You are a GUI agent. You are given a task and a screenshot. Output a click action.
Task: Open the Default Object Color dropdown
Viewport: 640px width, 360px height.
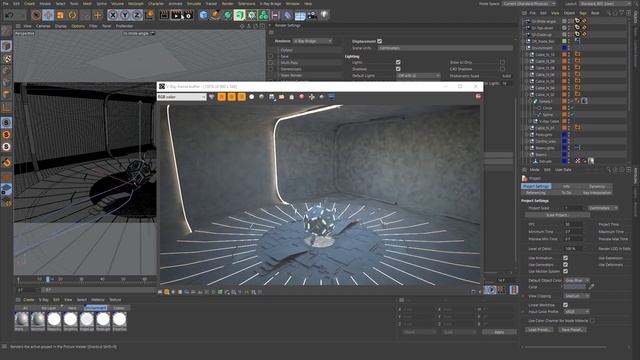[x=577, y=280]
